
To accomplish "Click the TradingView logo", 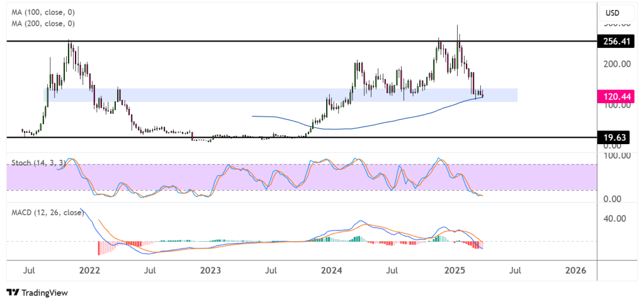I will pos(37,293).
